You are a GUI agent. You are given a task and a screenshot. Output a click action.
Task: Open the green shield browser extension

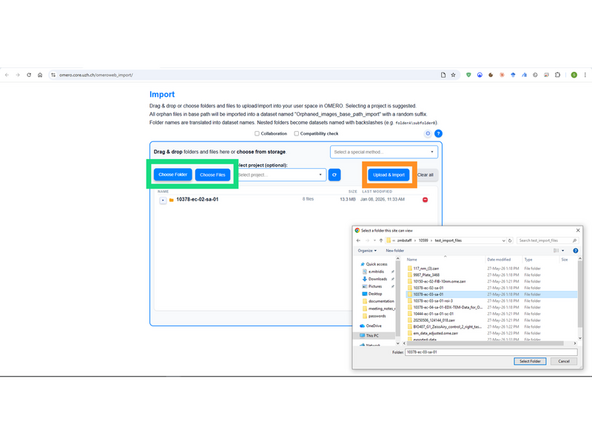469,75
